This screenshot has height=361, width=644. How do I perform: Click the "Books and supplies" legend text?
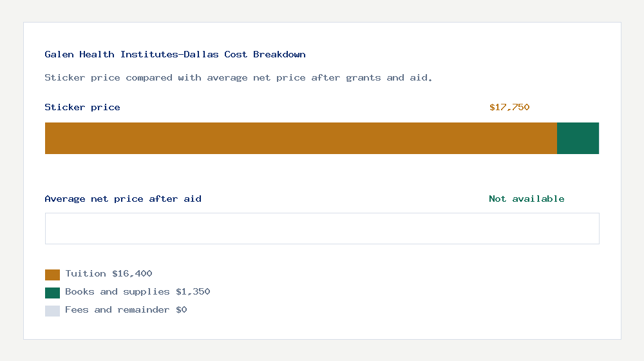tap(117, 291)
